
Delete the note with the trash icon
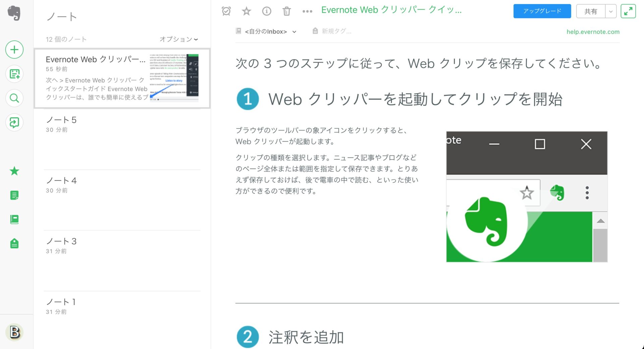tap(287, 11)
